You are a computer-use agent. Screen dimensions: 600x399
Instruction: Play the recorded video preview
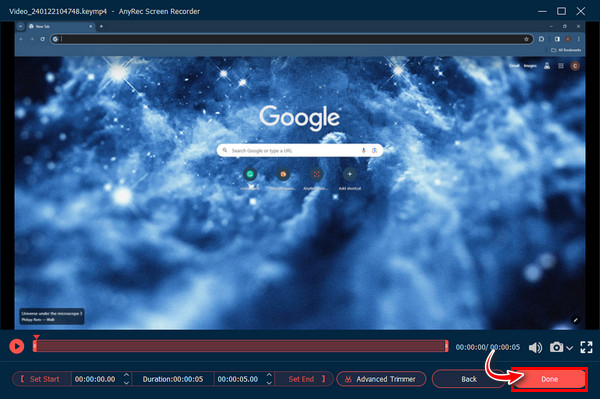pyautogui.click(x=16, y=347)
